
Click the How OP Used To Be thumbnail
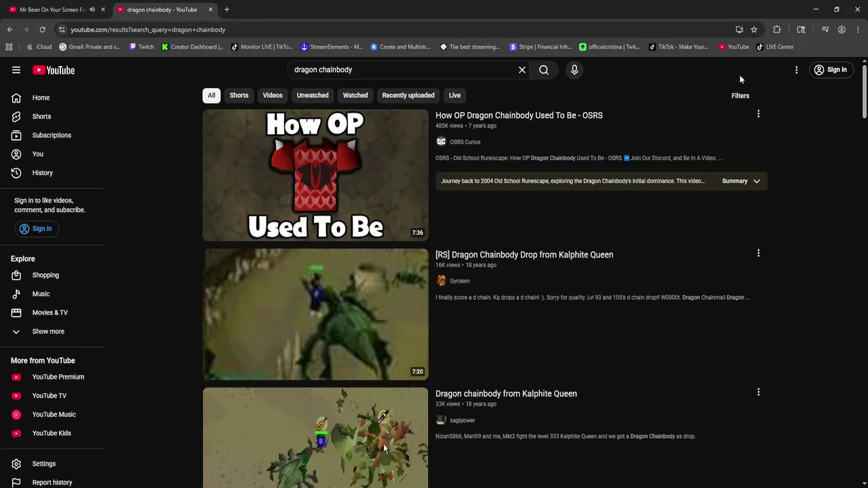pyautogui.click(x=315, y=176)
